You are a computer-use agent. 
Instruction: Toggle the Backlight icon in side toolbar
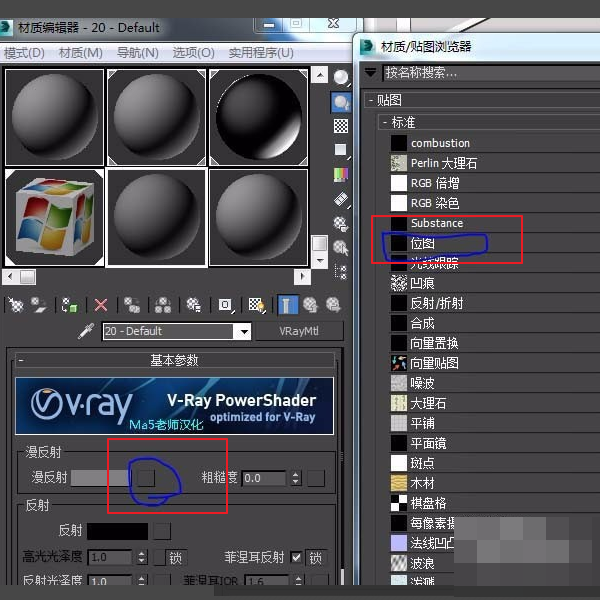[341, 103]
